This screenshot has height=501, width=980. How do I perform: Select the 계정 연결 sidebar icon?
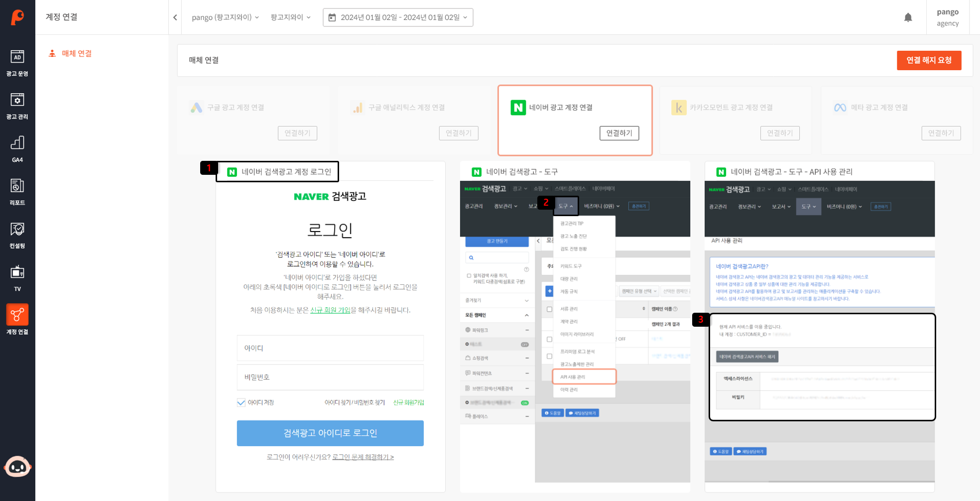(17, 320)
